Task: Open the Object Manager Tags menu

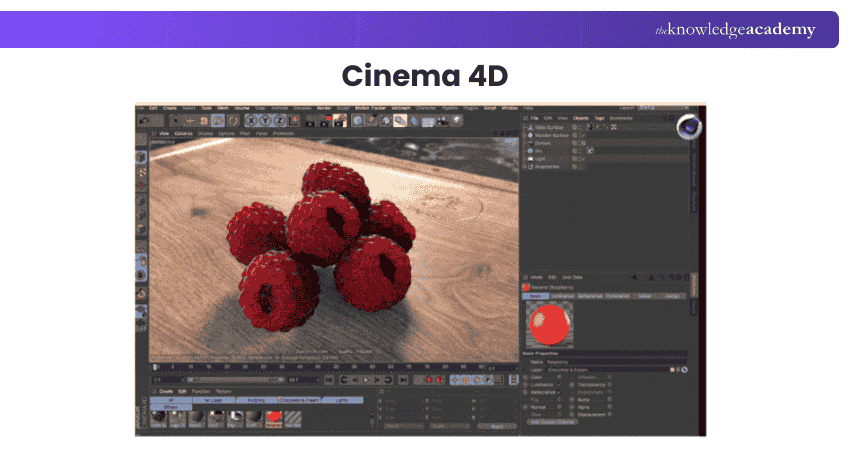Action: pyautogui.click(x=600, y=118)
